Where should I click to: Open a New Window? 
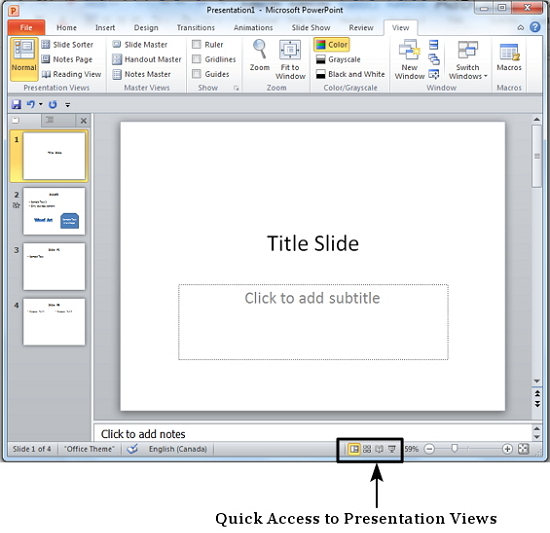point(409,60)
